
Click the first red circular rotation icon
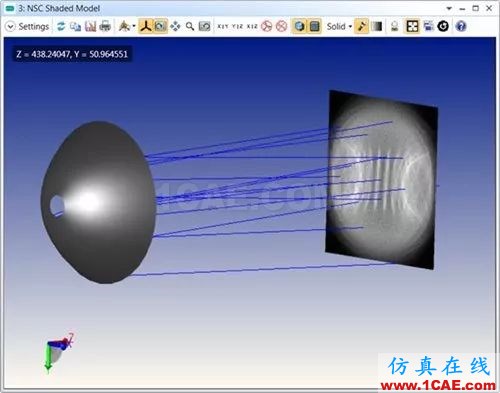(267, 26)
